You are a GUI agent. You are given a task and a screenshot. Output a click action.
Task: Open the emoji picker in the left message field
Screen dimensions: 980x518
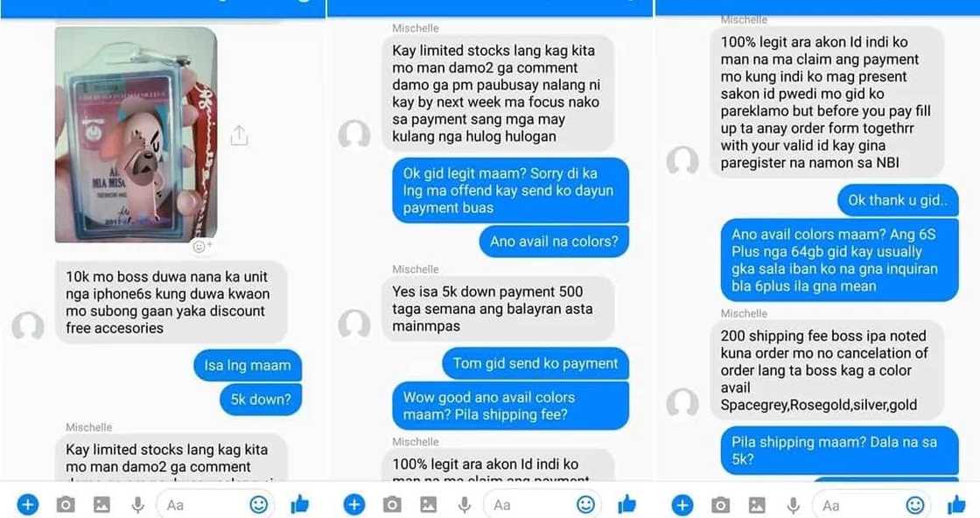click(x=259, y=504)
